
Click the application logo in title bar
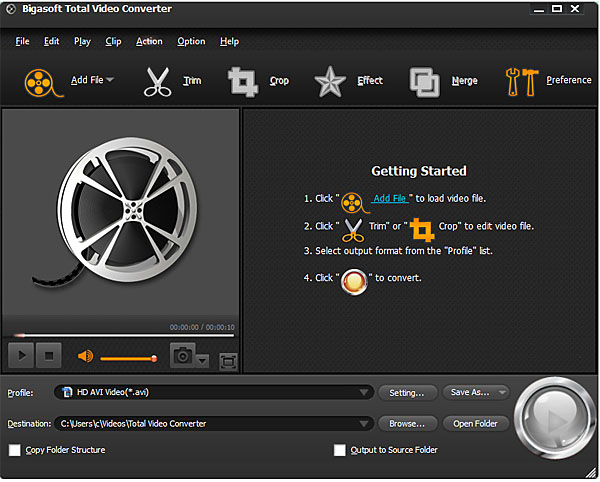tap(11, 9)
